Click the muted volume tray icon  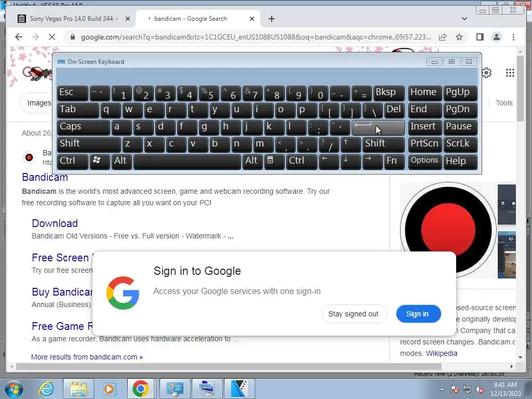click(480, 390)
